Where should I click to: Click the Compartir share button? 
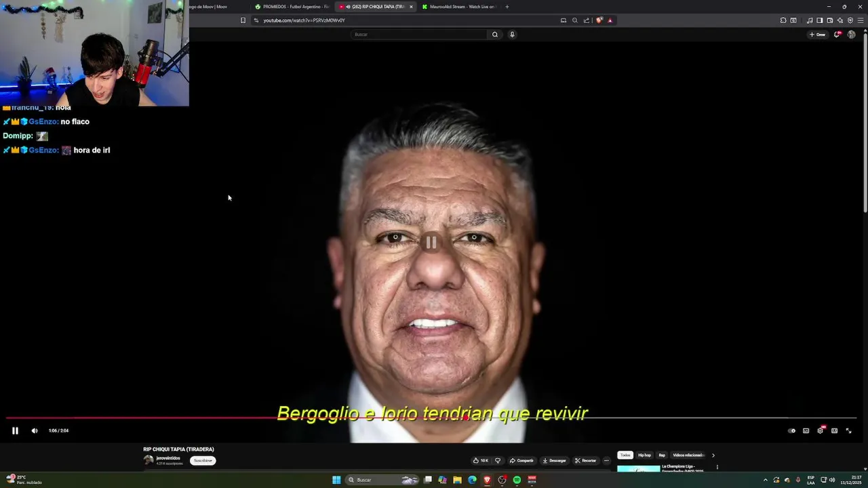pyautogui.click(x=521, y=460)
